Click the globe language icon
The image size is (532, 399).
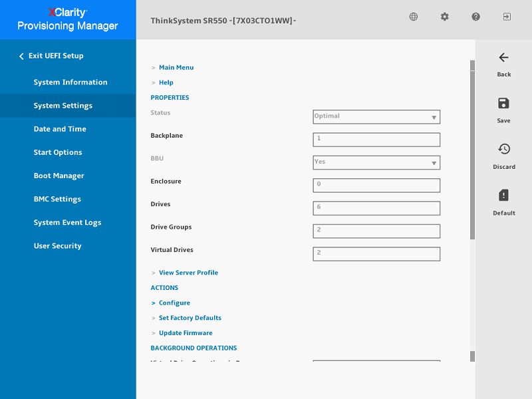413,17
